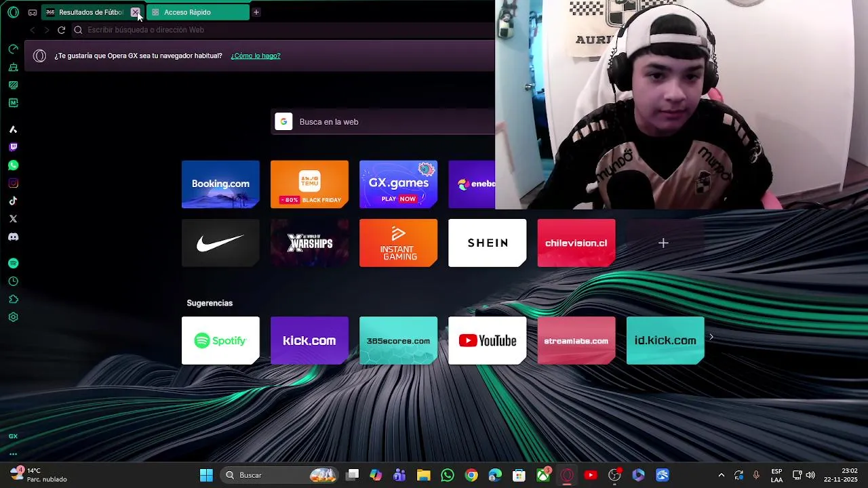Open the GX Corner gamepad icon
The width and height of the screenshot is (868, 488).
coord(33,12)
